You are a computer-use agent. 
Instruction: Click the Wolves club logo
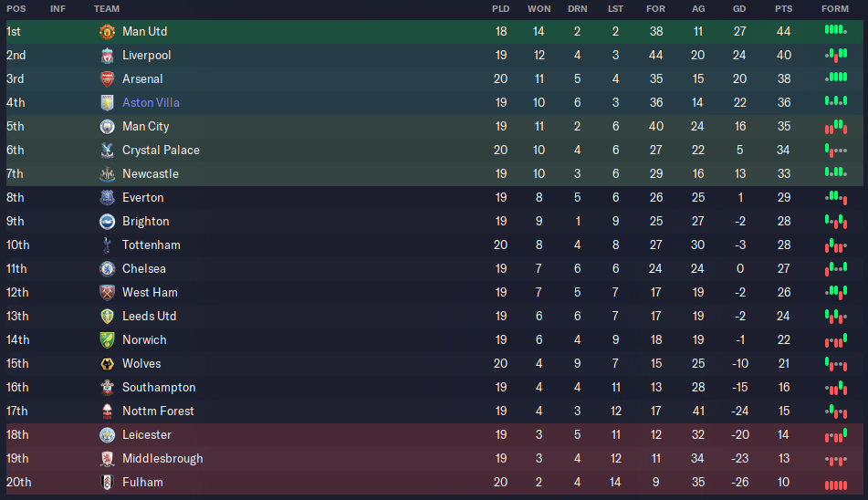click(x=107, y=364)
